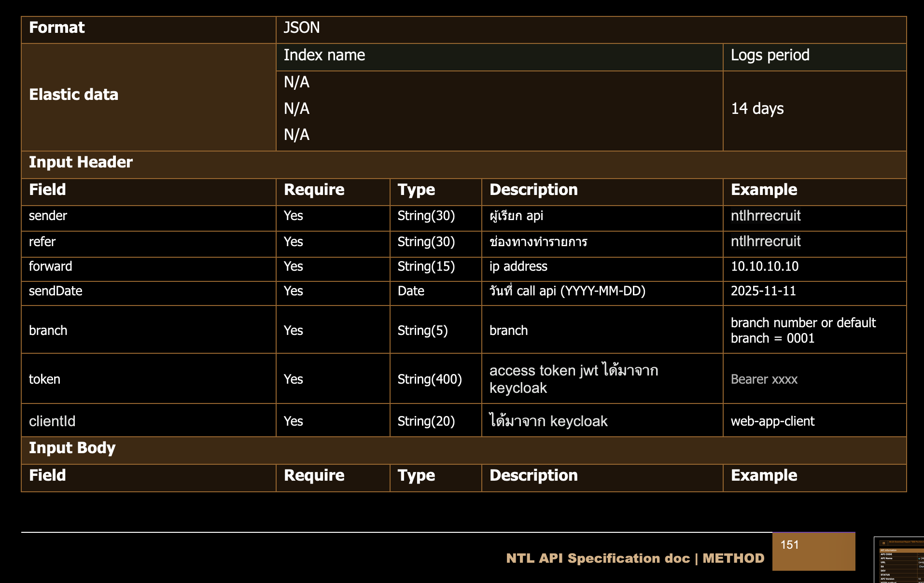Click the ntlhrrecruit example for refer row

[766, 242]
